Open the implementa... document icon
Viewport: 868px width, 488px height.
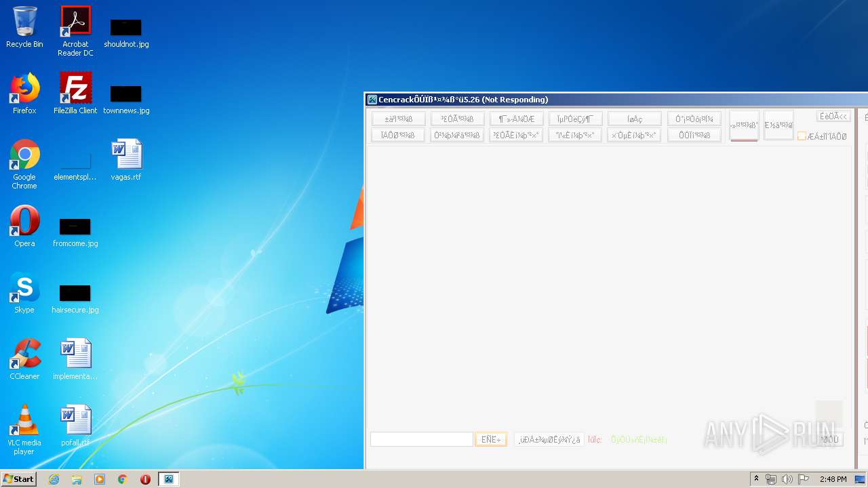(75, 359)
